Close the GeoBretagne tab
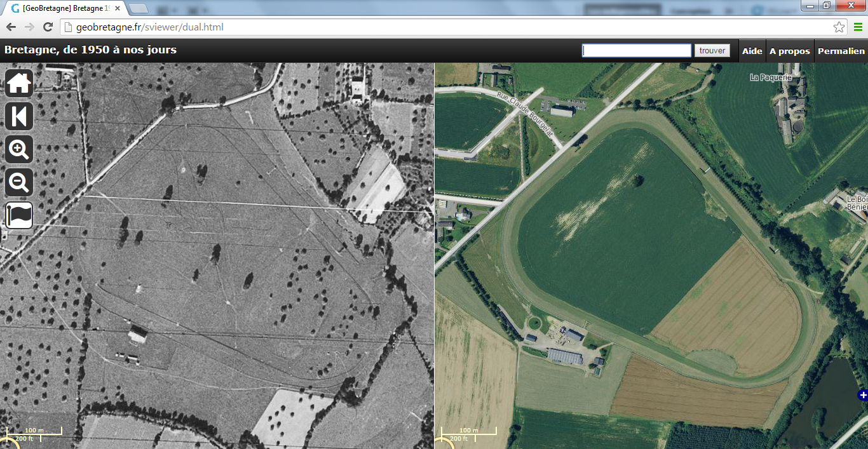 click(x=118, y=9)
